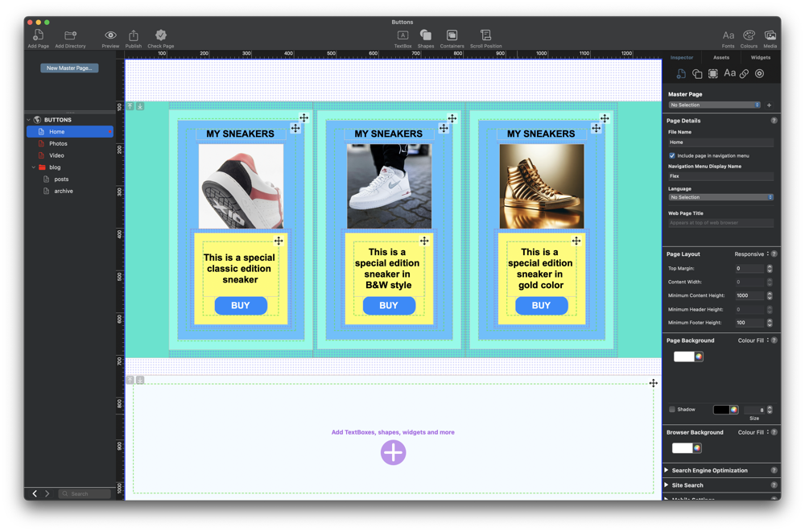Select the page inspector icon
Image resolution: width=805 pixels, height=532 pixels.
(x=681, y=74)
